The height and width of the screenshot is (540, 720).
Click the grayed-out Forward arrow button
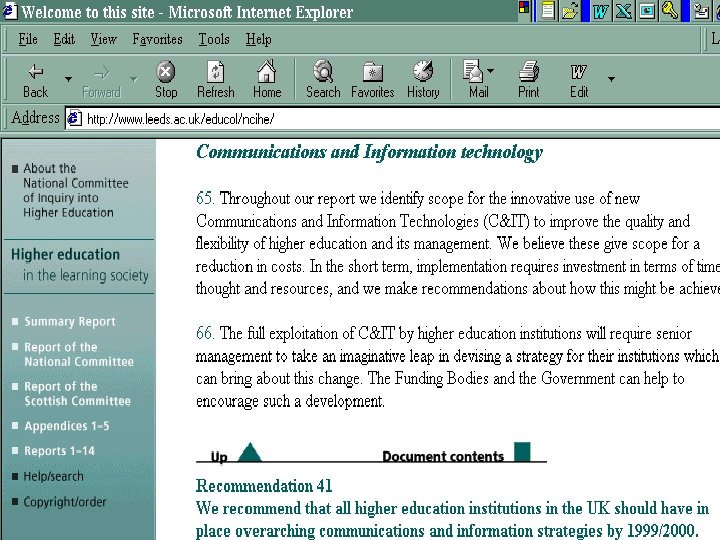coord(101,79)
